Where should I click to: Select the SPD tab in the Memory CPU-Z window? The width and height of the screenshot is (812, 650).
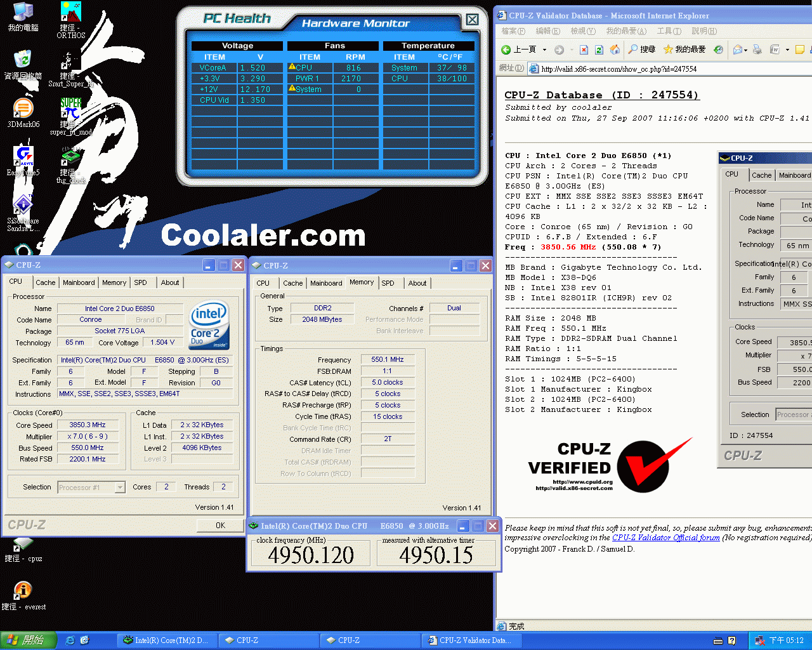point(388,283)
